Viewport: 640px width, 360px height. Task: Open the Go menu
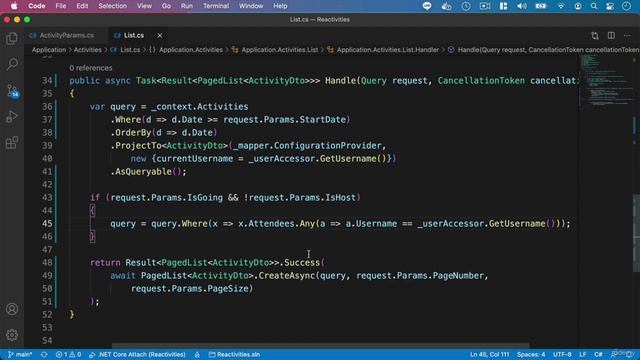(x=166, y=6)
